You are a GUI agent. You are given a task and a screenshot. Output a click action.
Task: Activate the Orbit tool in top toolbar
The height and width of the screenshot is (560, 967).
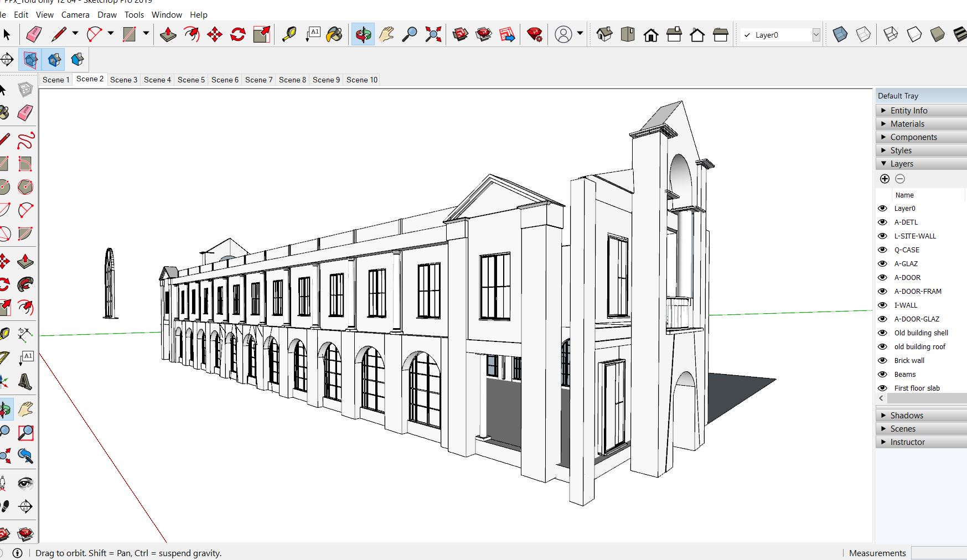pyautogui.click(x=363, y=34)
